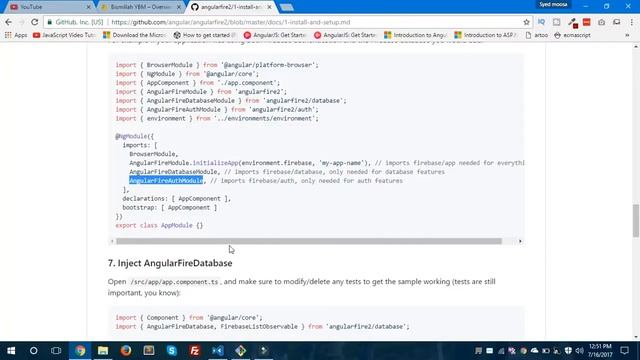Switch to the YouTube tab
640x360 pixels.
click(48, 7)
